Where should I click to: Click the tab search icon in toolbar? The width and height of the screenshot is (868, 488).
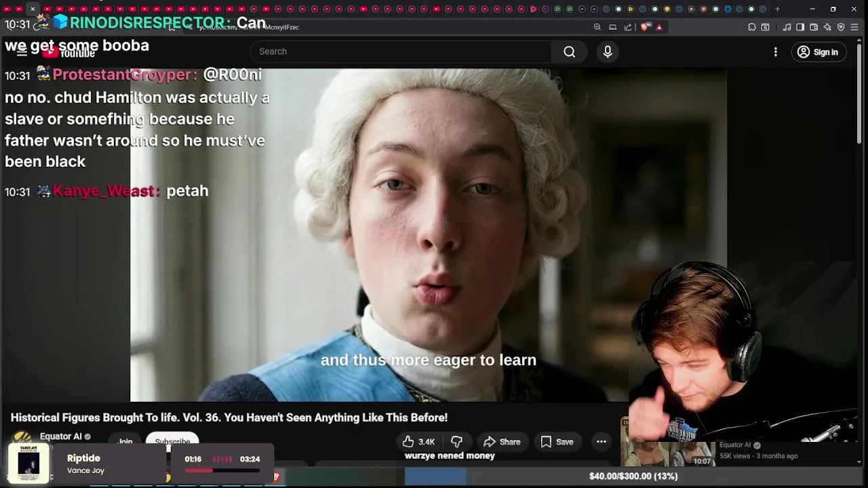(765, 27)
